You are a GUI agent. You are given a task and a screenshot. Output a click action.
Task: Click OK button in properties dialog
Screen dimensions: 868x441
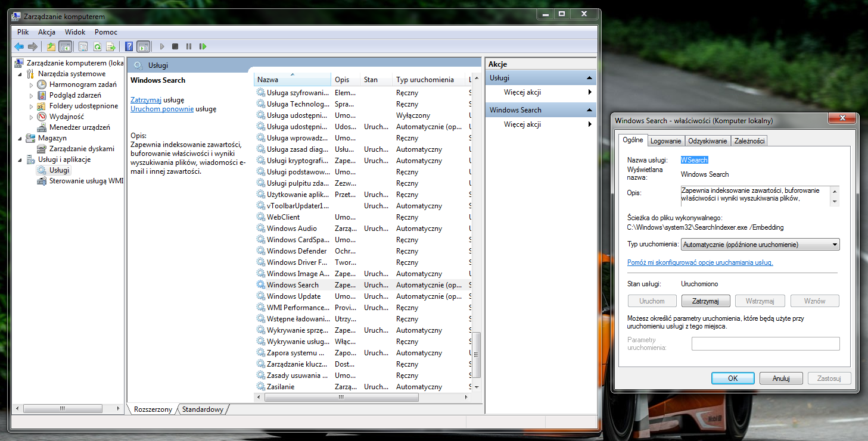(x=733, y=378)
